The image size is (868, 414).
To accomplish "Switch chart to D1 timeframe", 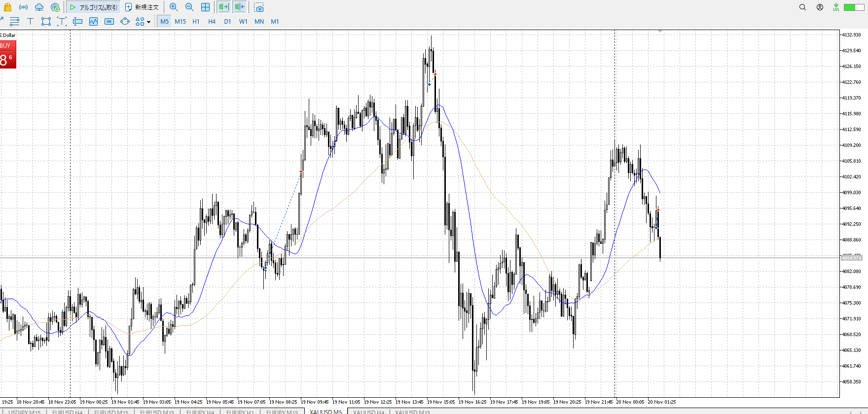I will pyautogui.click(x=227, y=21).
